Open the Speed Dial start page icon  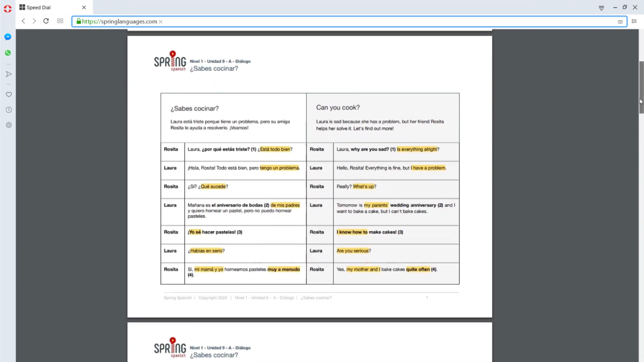pos(60,21)
